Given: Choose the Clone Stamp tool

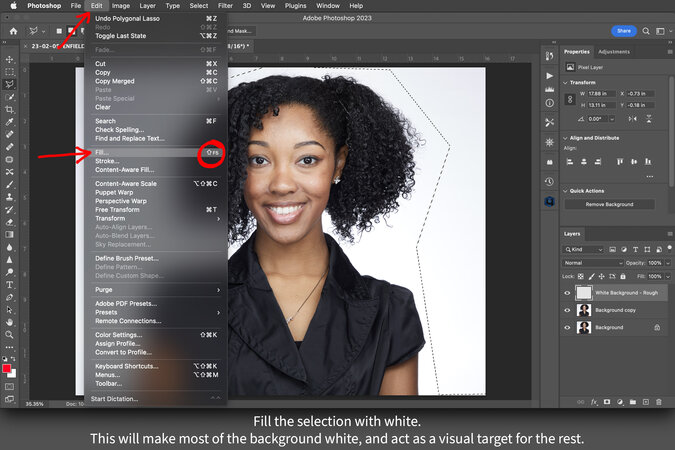Looking at the screenshot, I should (x=9, y=199).
